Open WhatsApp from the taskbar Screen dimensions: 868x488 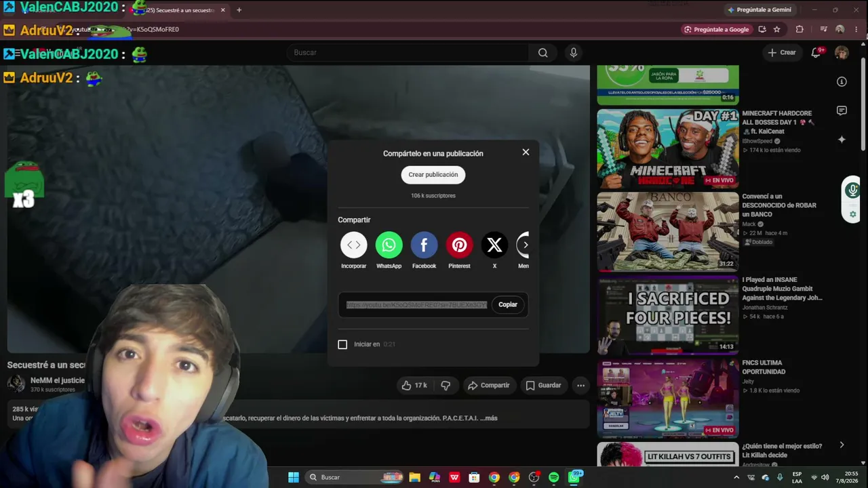tap(574, 477)
